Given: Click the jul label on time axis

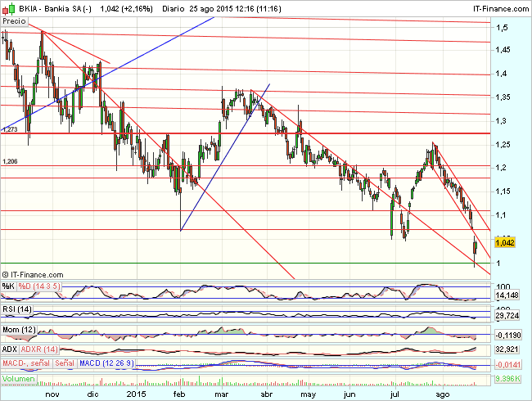Looking at the screenshot, I should [394, 394].
